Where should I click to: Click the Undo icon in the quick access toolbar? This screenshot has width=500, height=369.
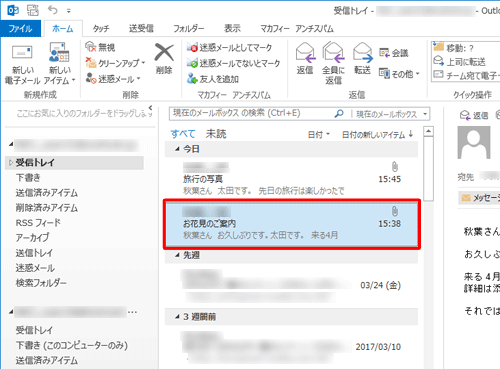coord(53,10)
